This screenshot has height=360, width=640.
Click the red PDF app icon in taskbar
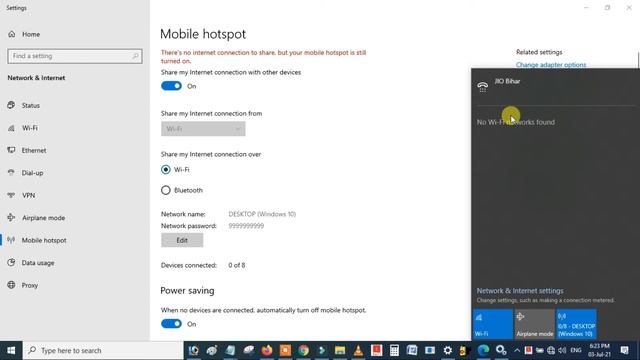click(376, 350)
